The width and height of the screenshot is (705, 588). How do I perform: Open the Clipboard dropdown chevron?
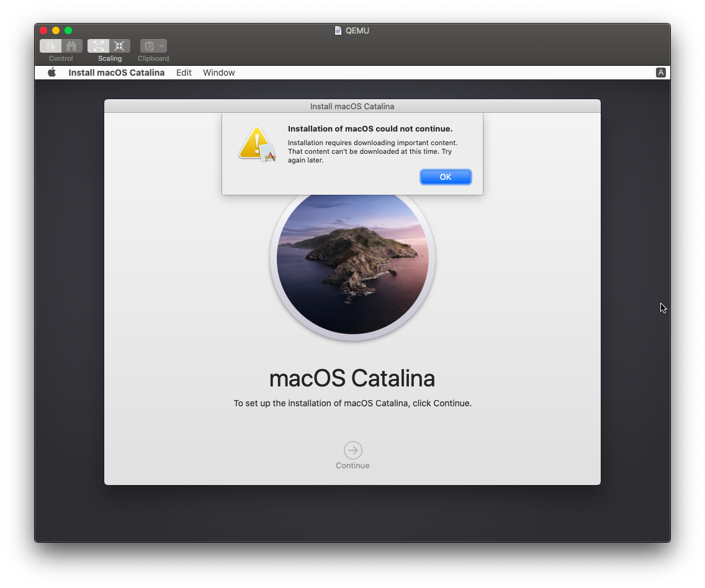pyautogui.click(x=161, y=45)
